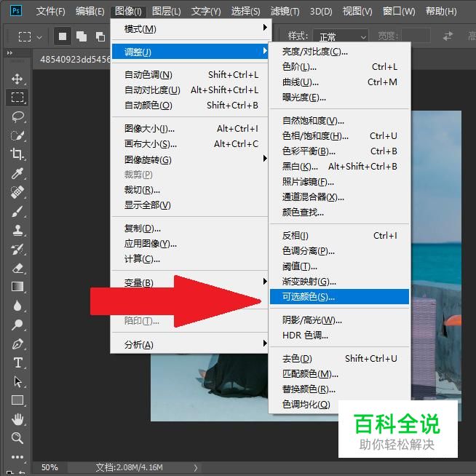Select the Crop tool

17,154
